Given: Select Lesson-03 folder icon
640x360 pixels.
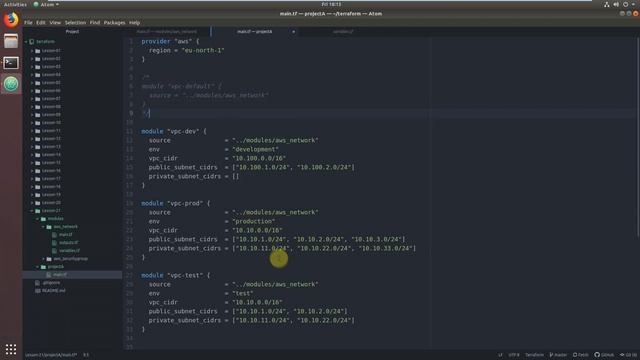Looking at the screenshot, I should pos(38,67).
